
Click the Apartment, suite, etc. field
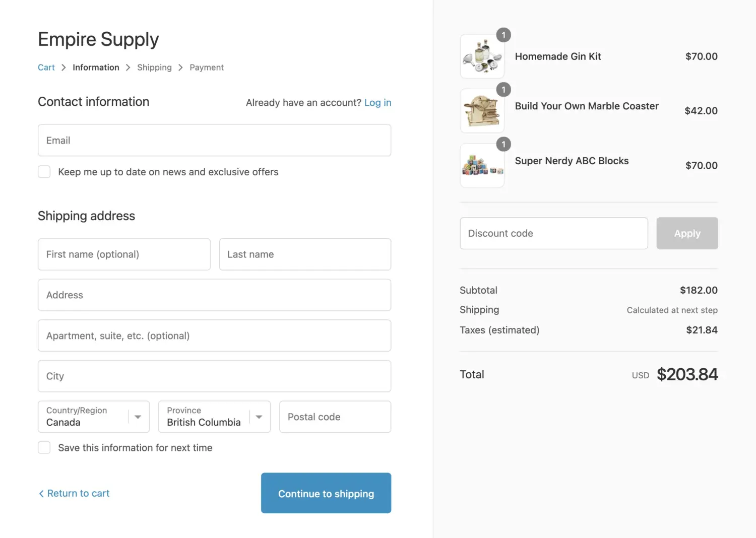(214, 335)
